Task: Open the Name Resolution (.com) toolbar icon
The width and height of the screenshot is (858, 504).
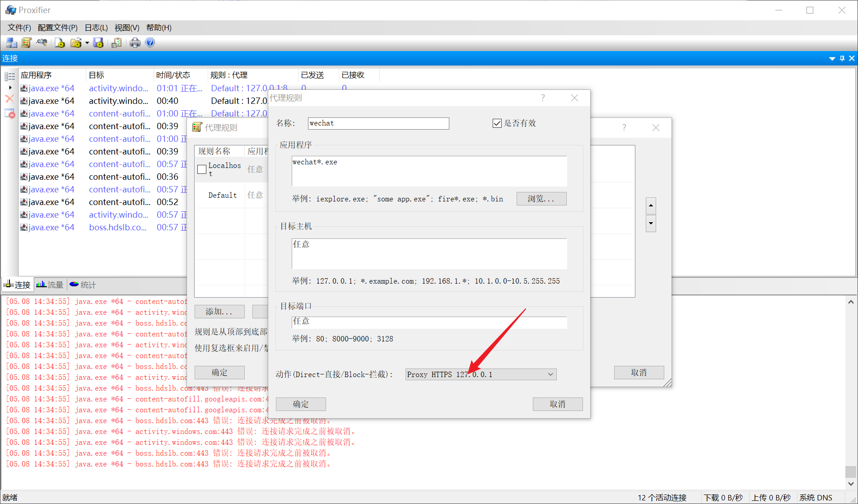Action: click(42, 43)
